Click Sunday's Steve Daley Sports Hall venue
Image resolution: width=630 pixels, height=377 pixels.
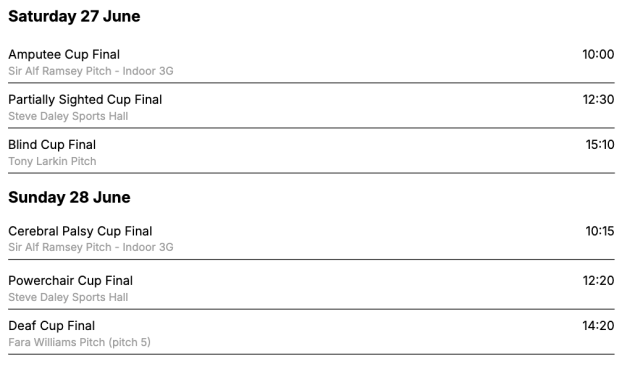pyautogui.click(x=68, y=297)
